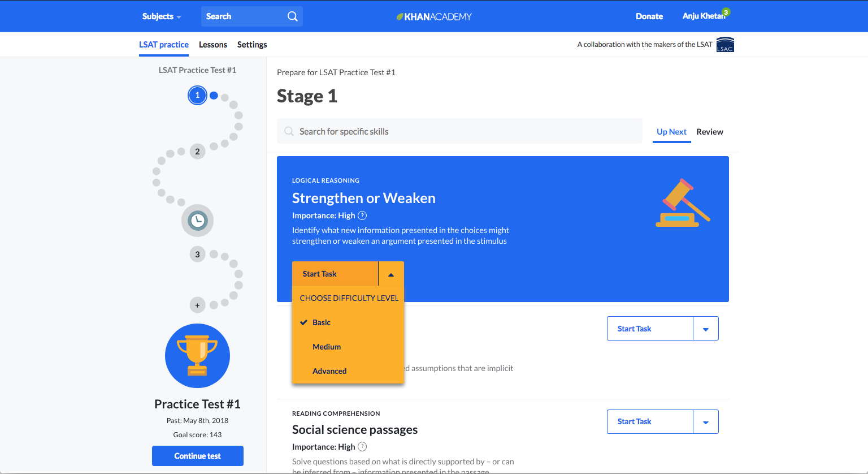
Task: Open the Anju Khetan profile menu
Action: point(704,16)
